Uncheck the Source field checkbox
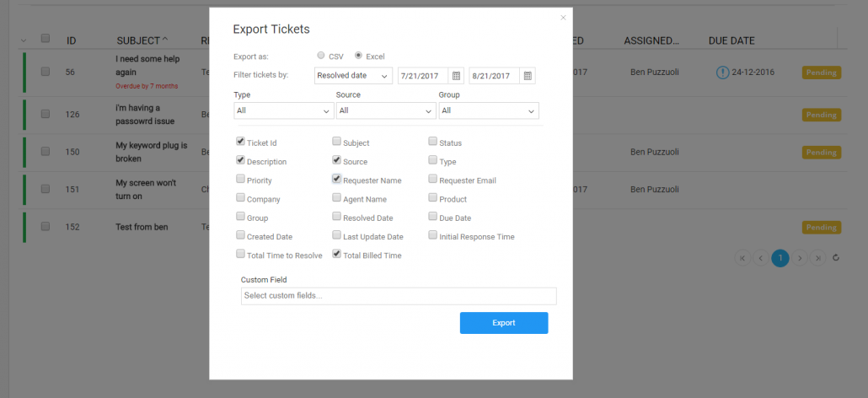The width and height of the screenshot is (868, 398). [336, 160]
